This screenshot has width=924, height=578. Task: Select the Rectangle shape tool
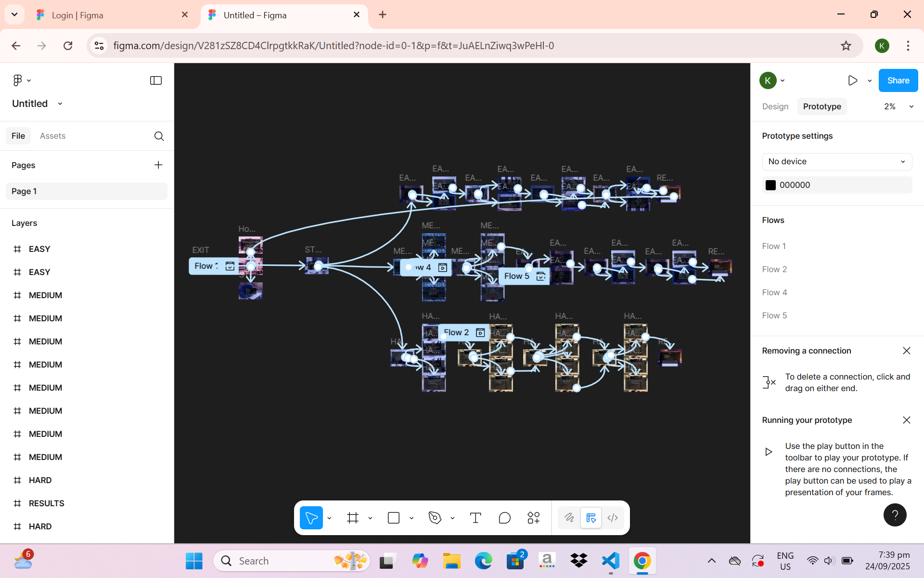coord(394,518)
